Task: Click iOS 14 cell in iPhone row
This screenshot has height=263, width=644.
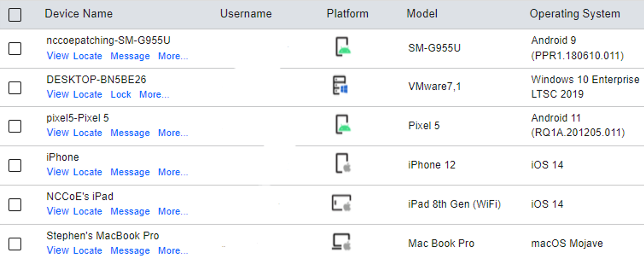Action: [547, 165]
